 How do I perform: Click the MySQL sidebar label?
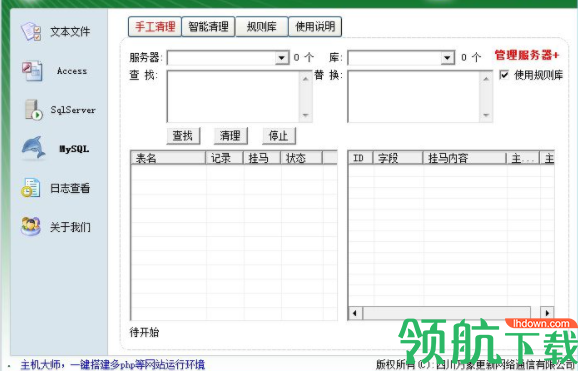(74, 149)
